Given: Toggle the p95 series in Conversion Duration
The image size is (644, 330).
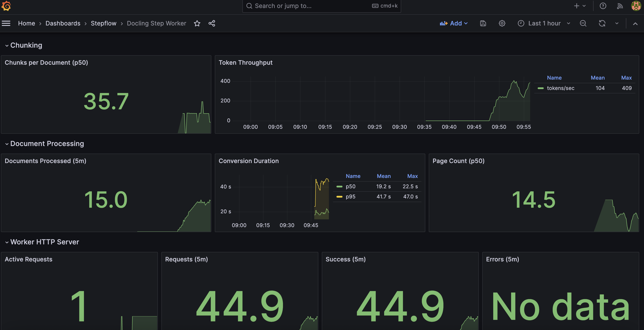Looking at the screenshot, I should (350, 196).
